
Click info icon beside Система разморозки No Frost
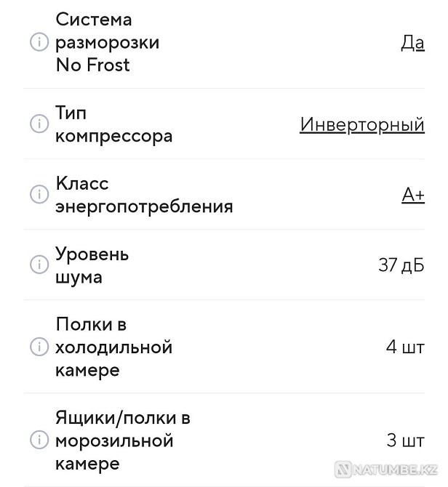tap(39, 42)
